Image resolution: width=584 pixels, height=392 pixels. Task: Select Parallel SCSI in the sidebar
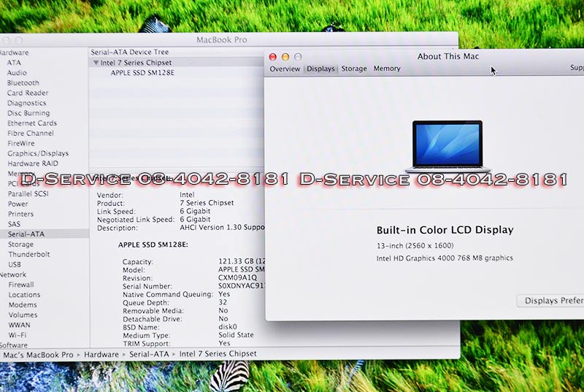pos(28,193)
